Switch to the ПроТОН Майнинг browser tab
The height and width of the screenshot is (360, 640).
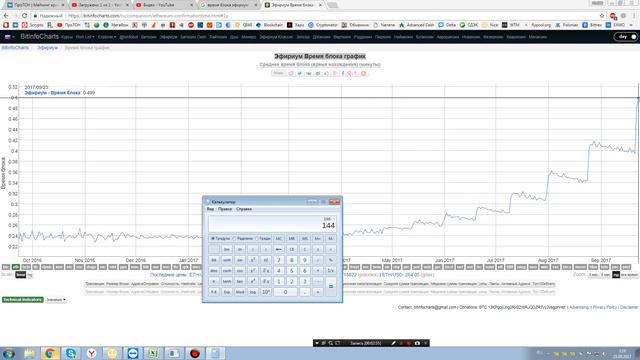click(x=36, y=5)
